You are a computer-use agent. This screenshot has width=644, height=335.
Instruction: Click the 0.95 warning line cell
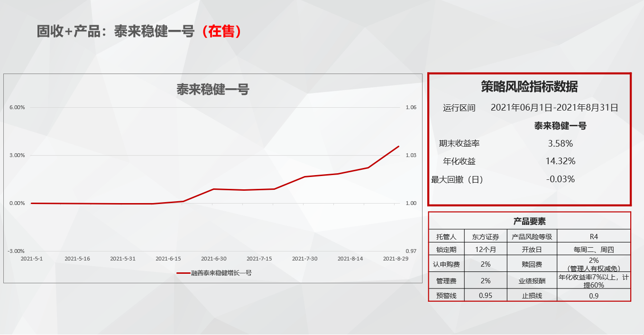pyautogui.click(x=485, y=296)
